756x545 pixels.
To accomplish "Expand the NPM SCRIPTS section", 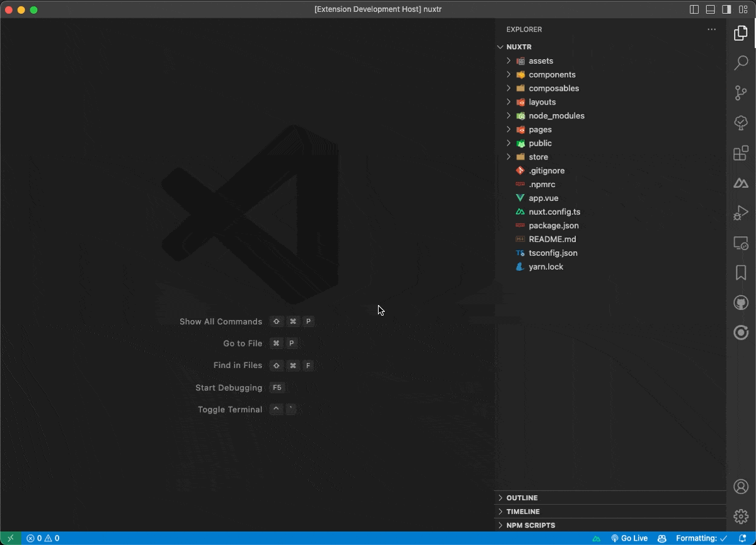I will [x=610, y=525].
